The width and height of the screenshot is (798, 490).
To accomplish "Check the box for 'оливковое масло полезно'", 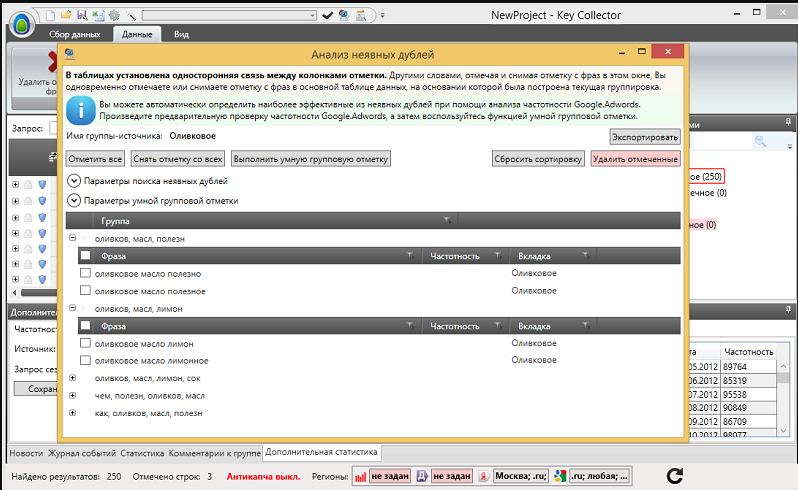I will (86, 273).
